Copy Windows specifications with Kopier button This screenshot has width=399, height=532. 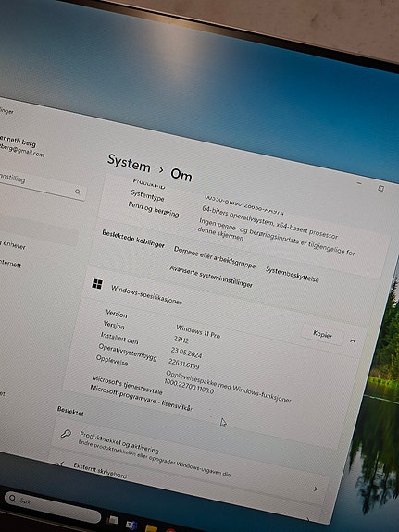pos(322,335)
